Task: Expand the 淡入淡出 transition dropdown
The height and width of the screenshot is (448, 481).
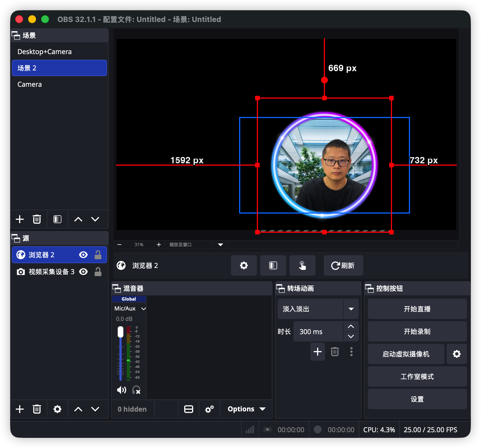Action: pyautogui.click(x=351, y=309)
